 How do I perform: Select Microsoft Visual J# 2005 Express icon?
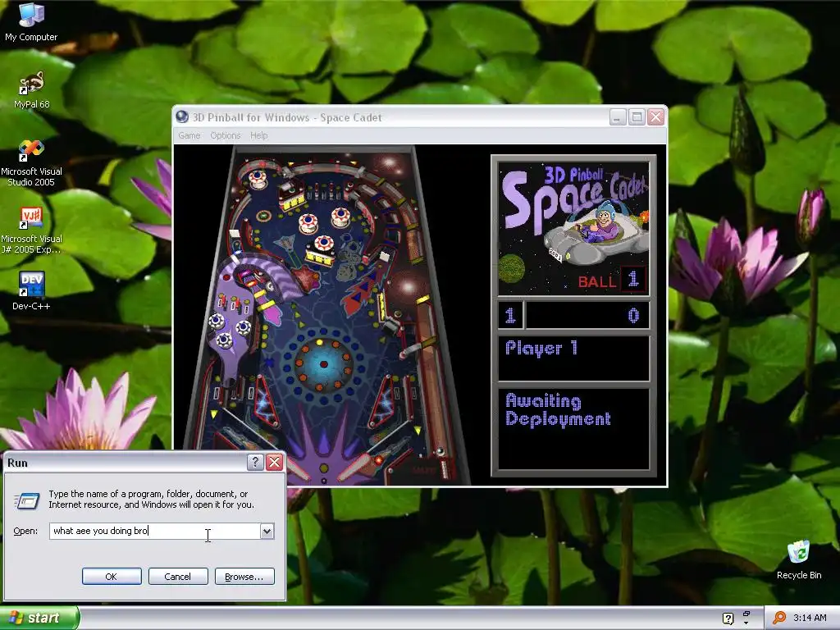(31, 231)
